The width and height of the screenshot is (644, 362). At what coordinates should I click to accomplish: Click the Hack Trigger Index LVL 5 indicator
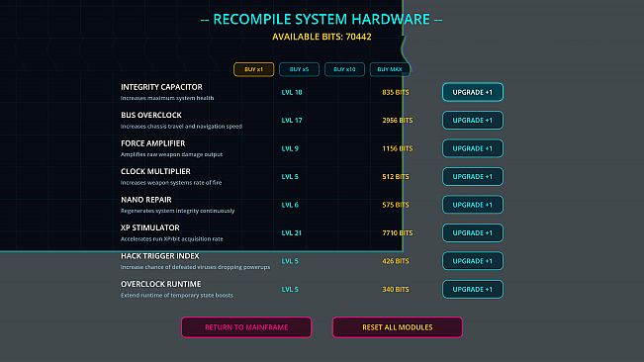290,261
